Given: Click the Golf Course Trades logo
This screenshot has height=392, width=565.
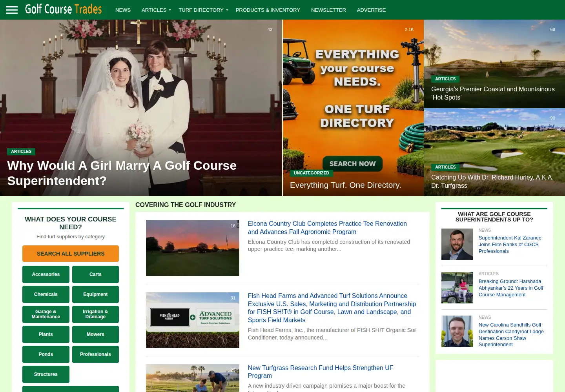Looking at the screenshot, I should [64, 9].
